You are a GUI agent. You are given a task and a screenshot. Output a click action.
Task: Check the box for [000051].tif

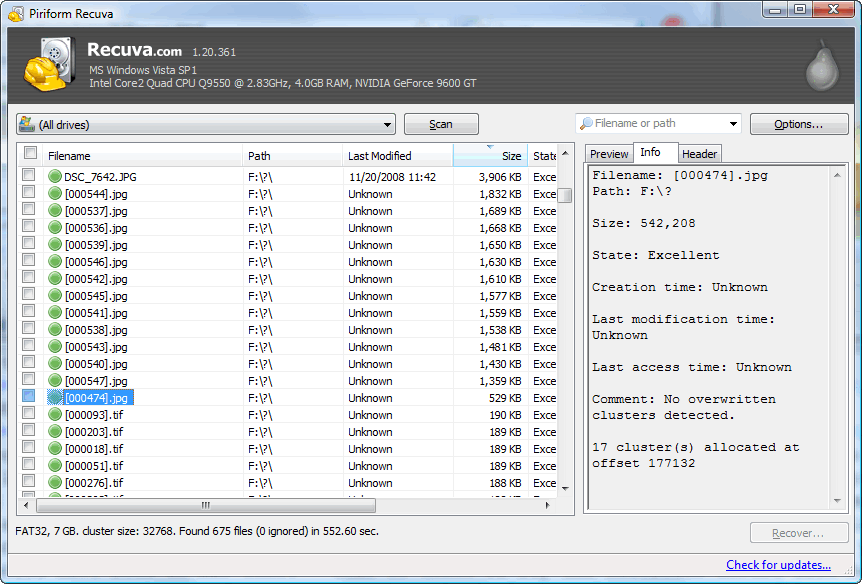(29, 464)
